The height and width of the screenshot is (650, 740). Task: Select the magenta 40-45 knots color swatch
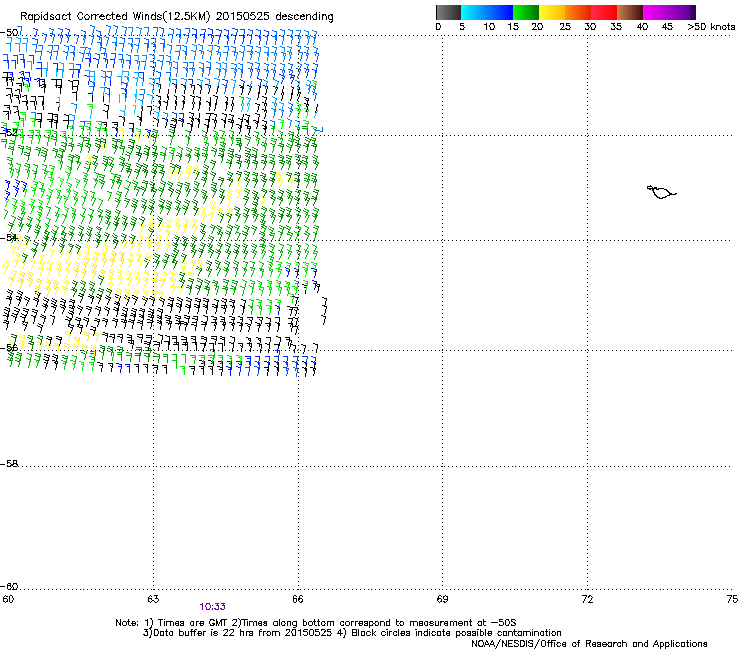(x=656, y=12)
